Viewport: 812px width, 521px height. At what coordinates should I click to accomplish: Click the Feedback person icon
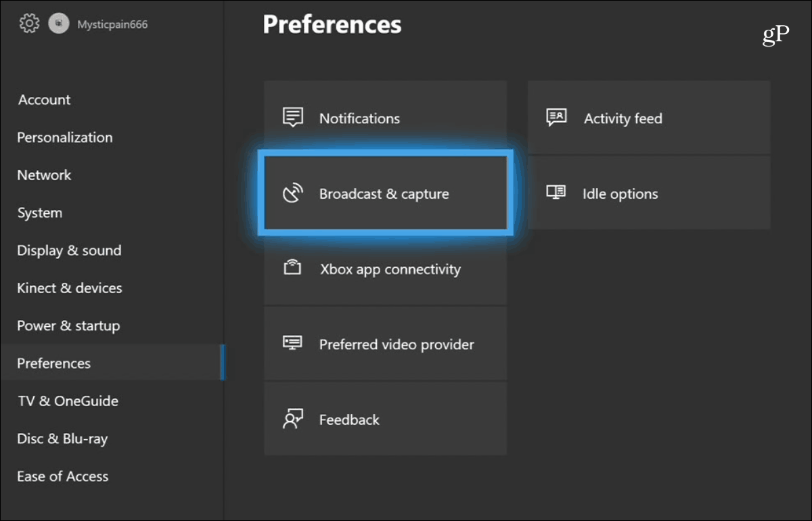point(292,420)
